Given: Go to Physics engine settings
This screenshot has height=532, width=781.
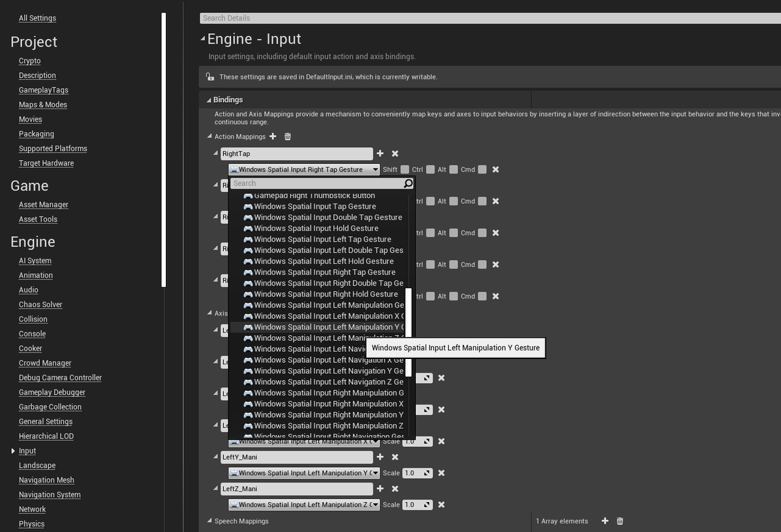Looking at the screenshot, I should pos(32,524).
